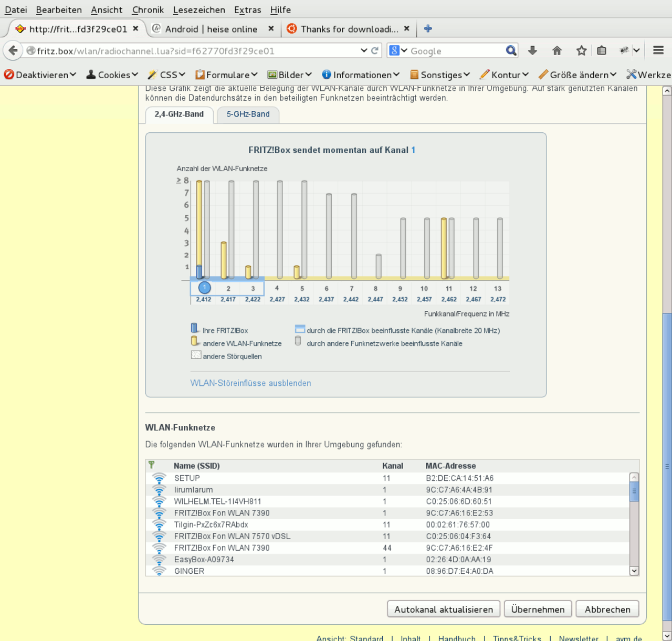Close the Android heise online tab
Image resolution: width=672 pixels, height=641 pixels.
[x=271, y=29]
